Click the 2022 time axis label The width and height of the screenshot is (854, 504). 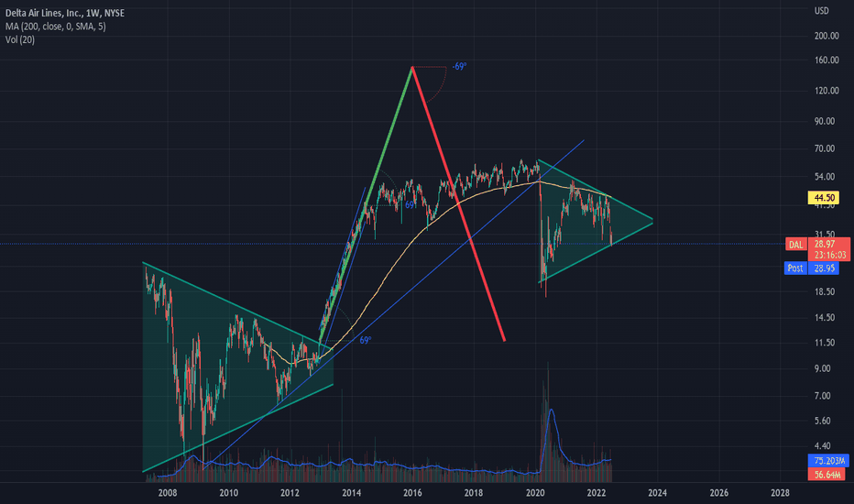coord(597,493)
